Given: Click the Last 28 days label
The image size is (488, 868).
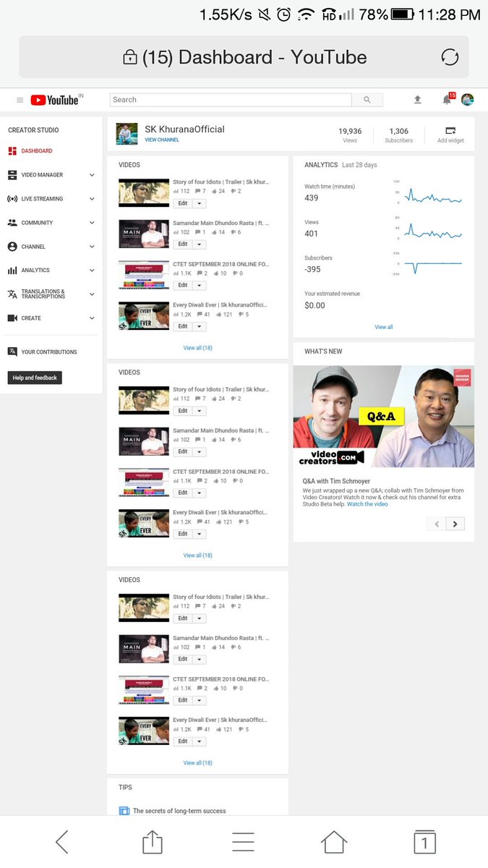Looking at the screenshot, I should [x=359, y=165].
